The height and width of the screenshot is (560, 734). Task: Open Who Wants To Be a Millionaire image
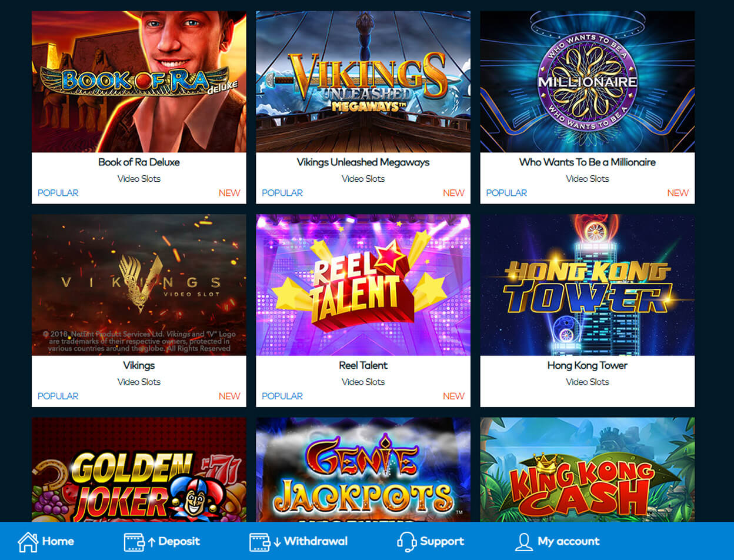pos(587,82)
